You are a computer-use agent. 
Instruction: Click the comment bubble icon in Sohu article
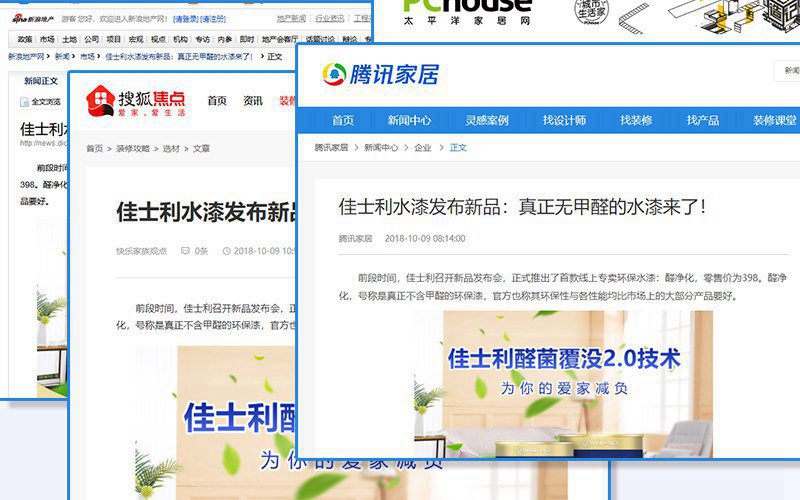coord(185,251)
